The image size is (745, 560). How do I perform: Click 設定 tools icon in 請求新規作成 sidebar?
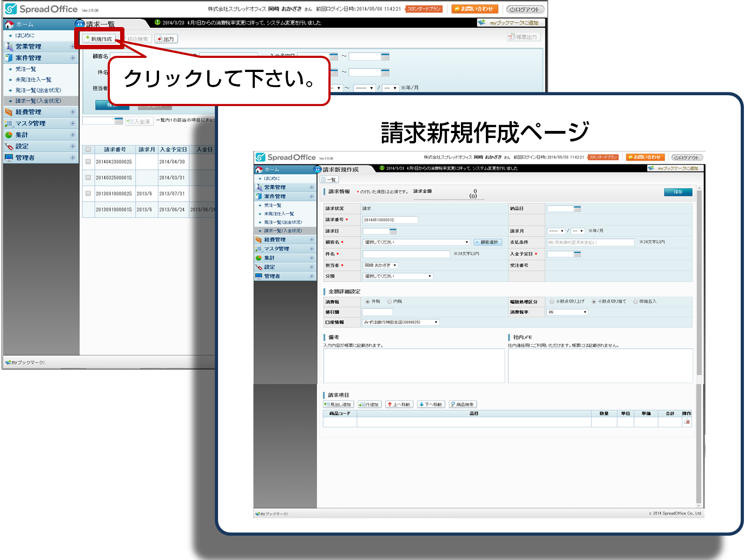click(x=259, y=267)
